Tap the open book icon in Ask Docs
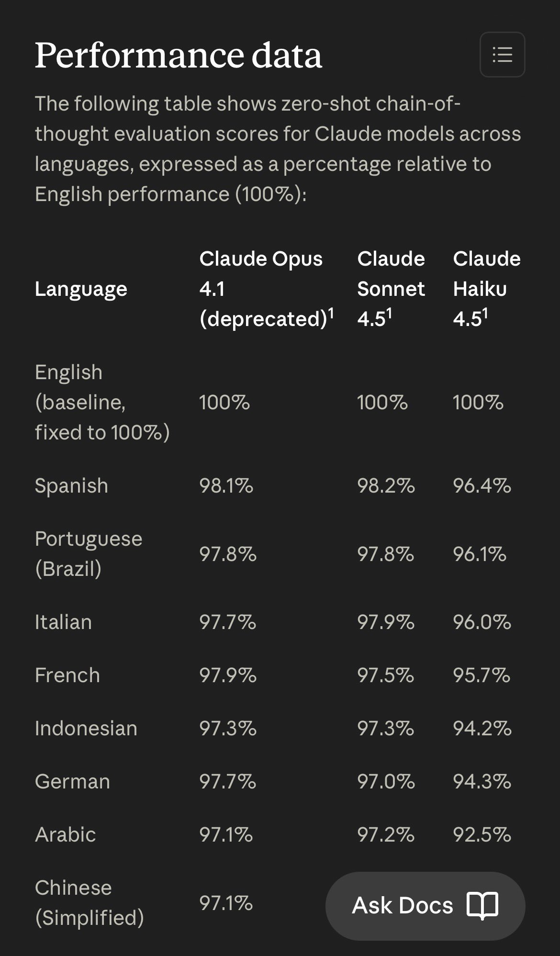 click(x=482, y=906)
